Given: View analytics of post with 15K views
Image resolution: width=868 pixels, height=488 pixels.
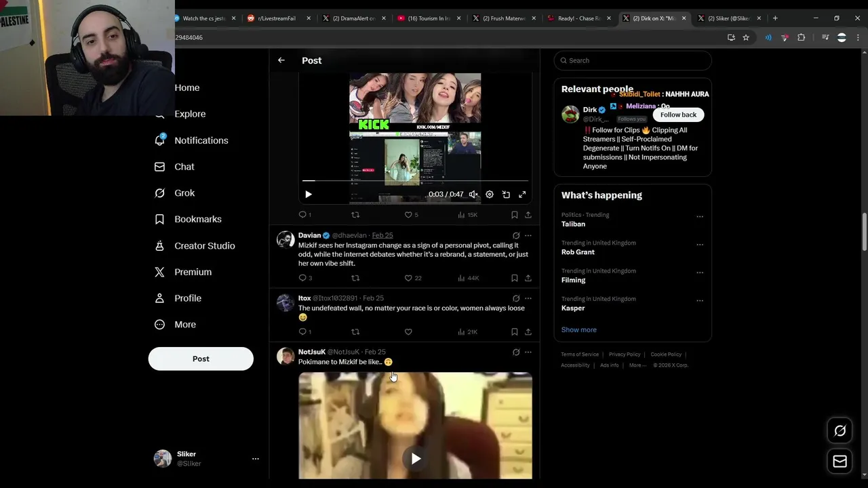Looking at the screenshot, I should 467,215.
